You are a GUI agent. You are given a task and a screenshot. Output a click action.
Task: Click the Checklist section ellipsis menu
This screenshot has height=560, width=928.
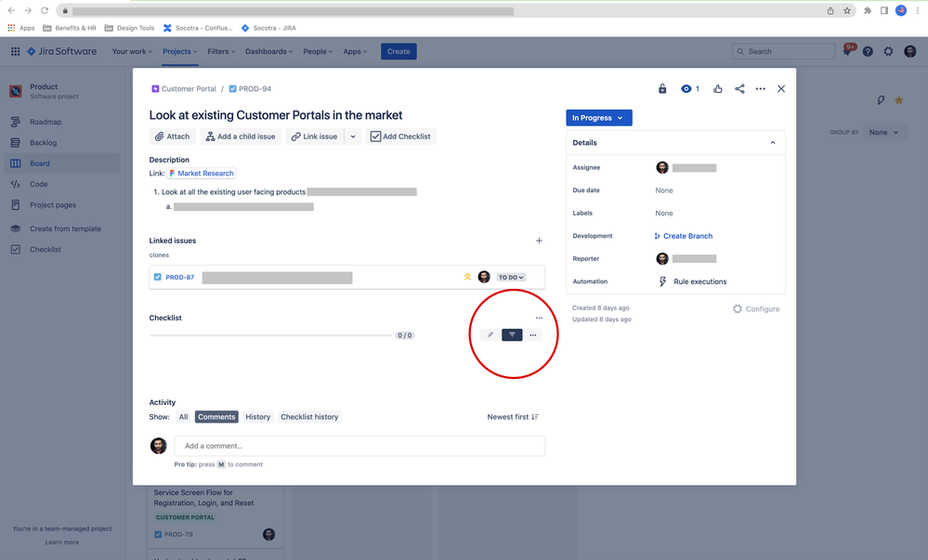[x=539, y=318]
